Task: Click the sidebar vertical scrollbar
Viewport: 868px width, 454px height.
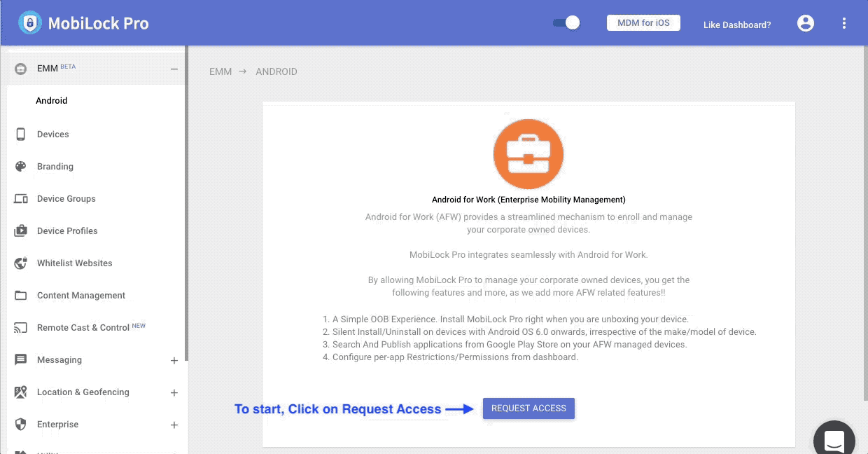Action: coord(186,203)
